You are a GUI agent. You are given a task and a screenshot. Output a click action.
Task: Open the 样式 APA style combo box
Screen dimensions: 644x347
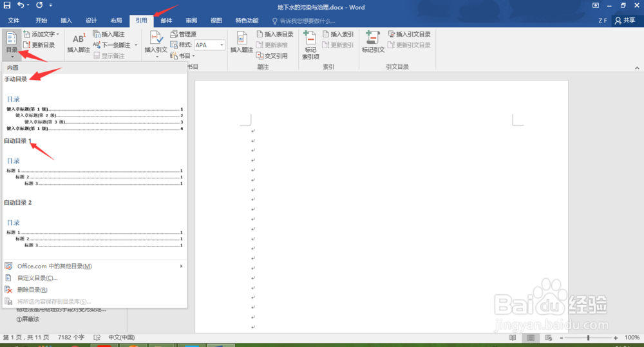pos(210,45)
